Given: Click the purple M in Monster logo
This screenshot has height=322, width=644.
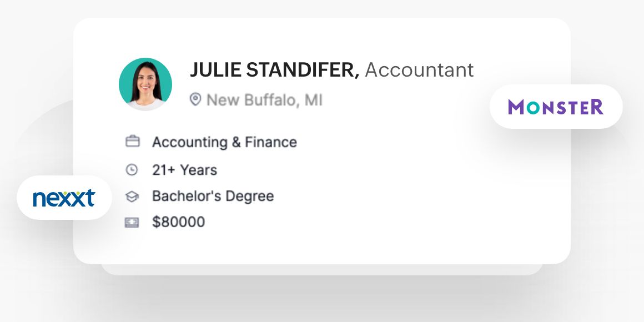Looking at the screenshot, I should pos(516,107).
